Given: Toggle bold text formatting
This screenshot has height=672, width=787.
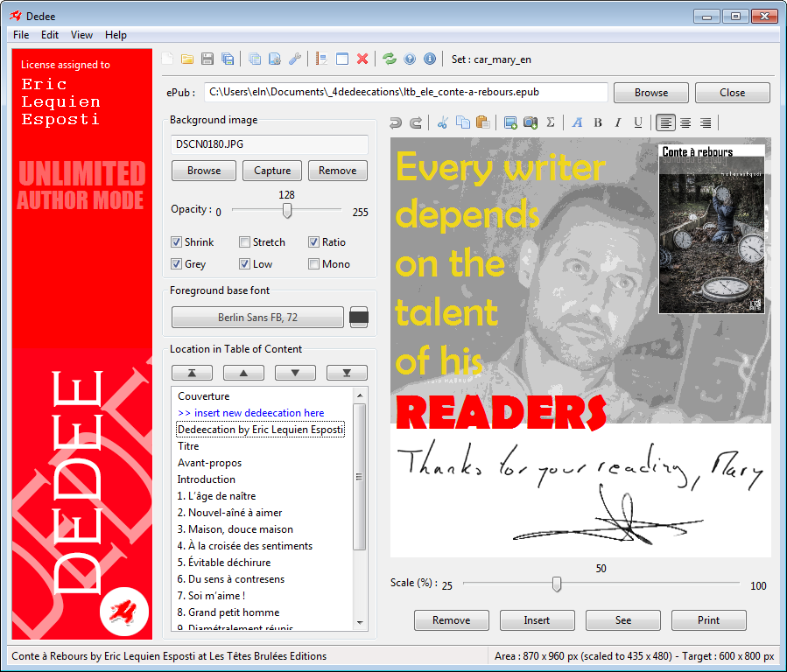Looking at the screenshot, I should [x=598, y=122].
